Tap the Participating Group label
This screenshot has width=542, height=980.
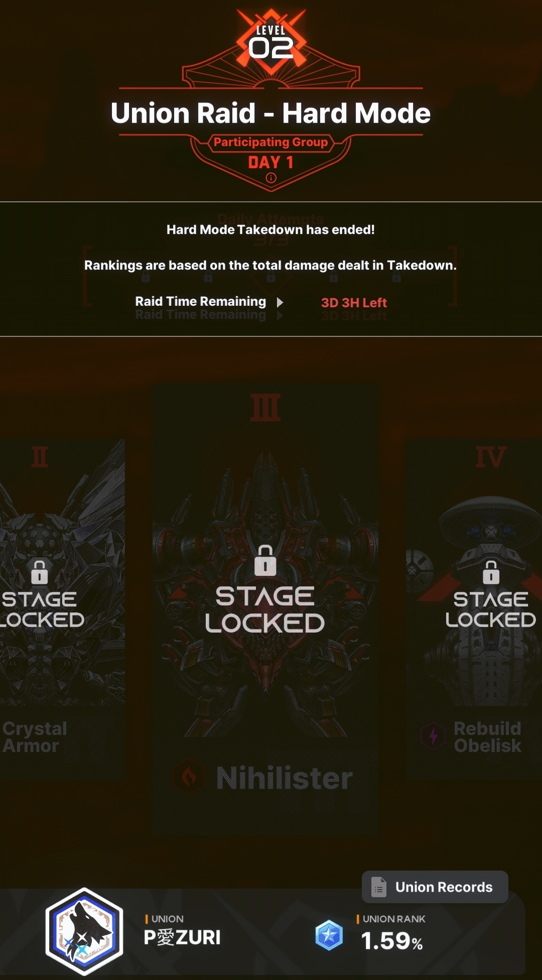click(270, 142)
